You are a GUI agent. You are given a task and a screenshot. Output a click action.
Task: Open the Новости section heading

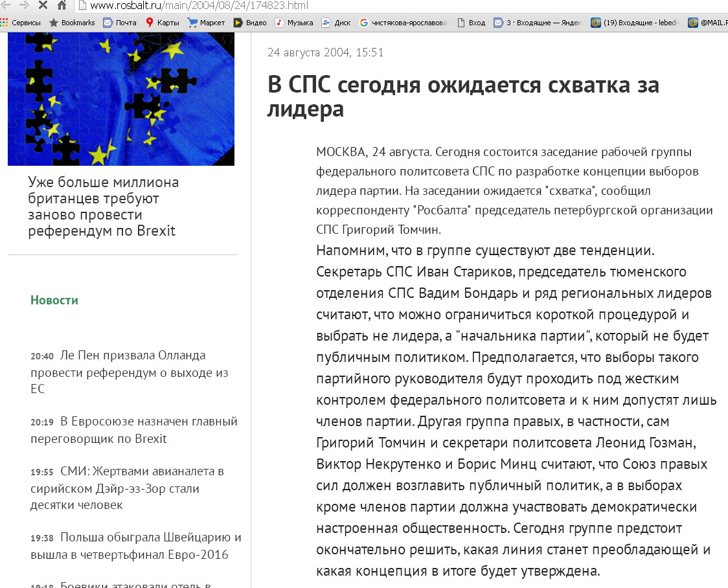[54, 300]
